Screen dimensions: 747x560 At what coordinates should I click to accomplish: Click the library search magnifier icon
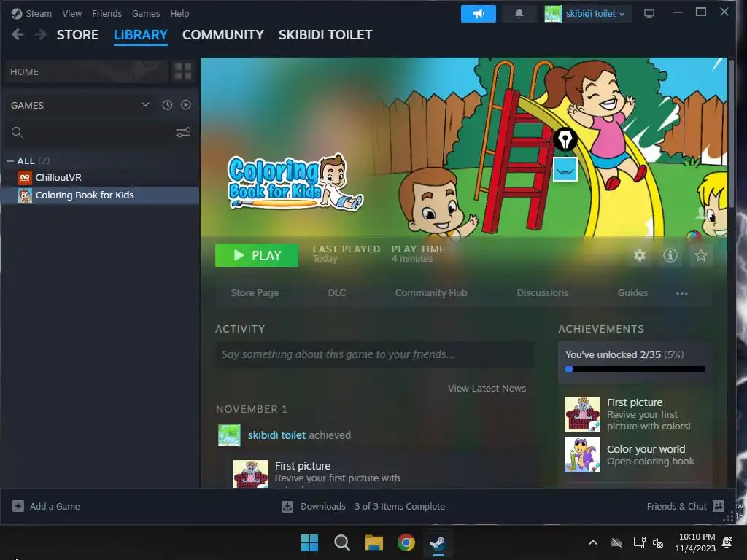18,133
